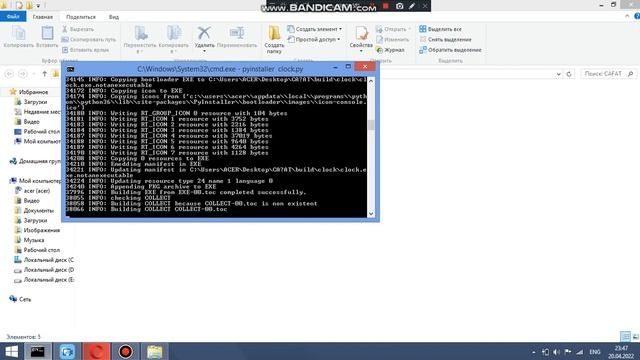Click the cmd scrollbar up arrow
Image resolution: width=640 pixels, height=360 pixels.
click(371, 81)
